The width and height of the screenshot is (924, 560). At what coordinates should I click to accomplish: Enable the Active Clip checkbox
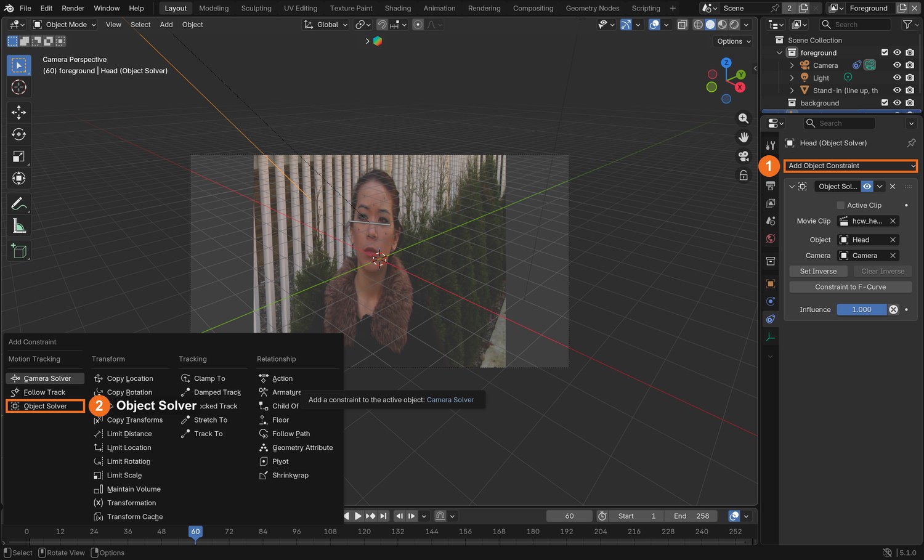(x=840, y=205)
